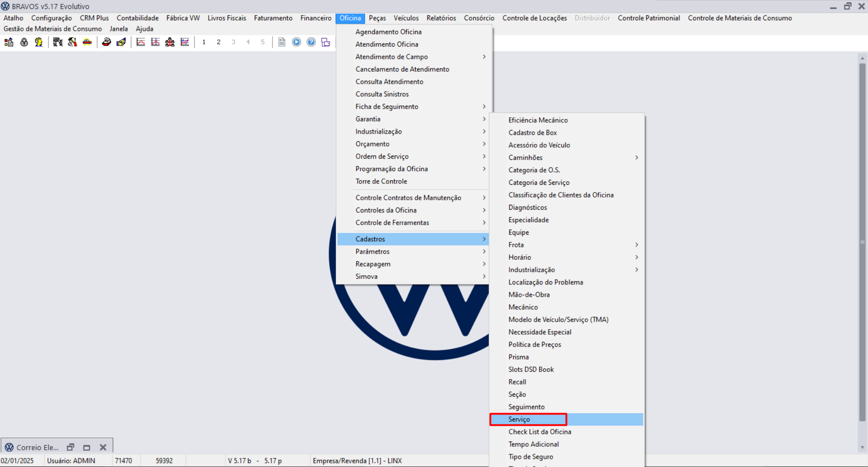Expand the Parâmetros submenu arrow
868x467 pixels.
(484, 251)
